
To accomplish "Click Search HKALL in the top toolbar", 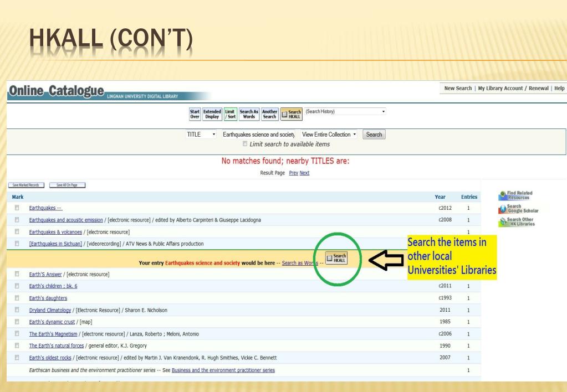I will 292,114.
